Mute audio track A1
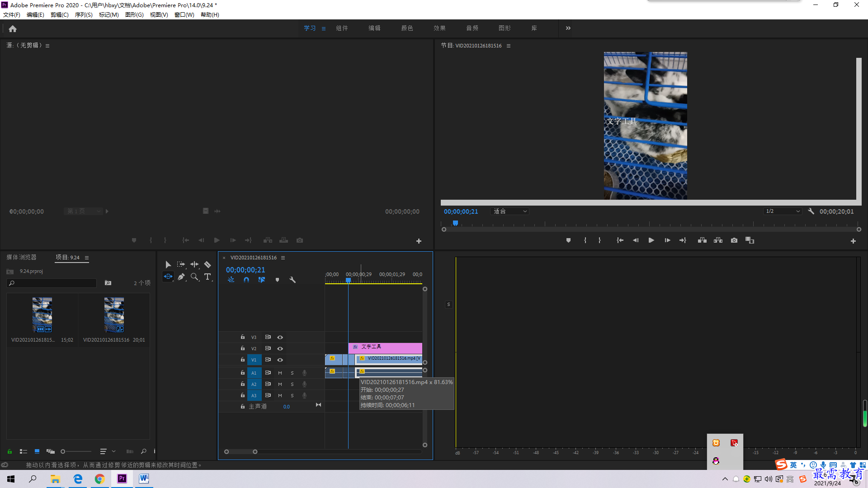This screenshot has width=868, height=488. coord(280,373)
